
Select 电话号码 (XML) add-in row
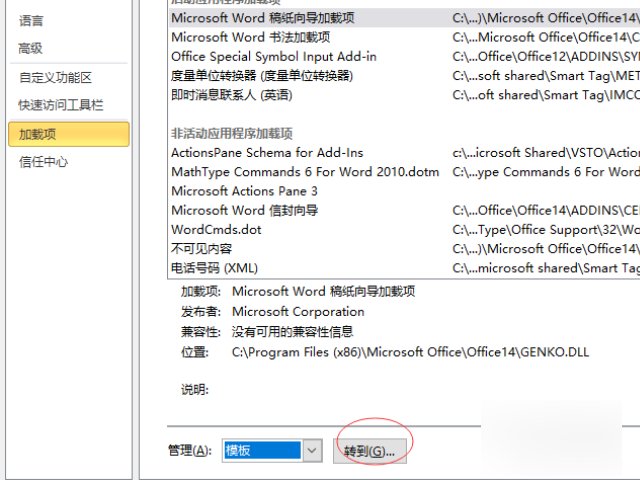click(404, 268)
